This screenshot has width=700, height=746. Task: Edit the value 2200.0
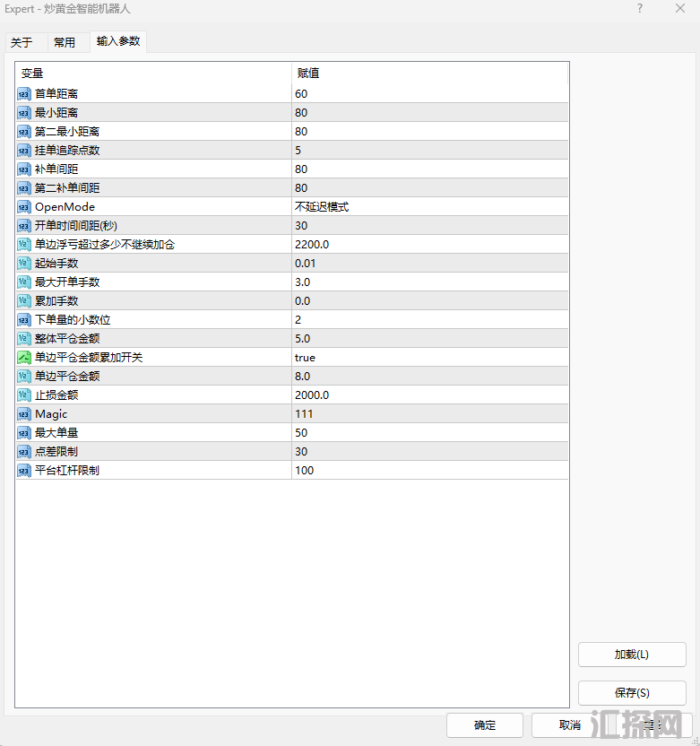point(430,245)
